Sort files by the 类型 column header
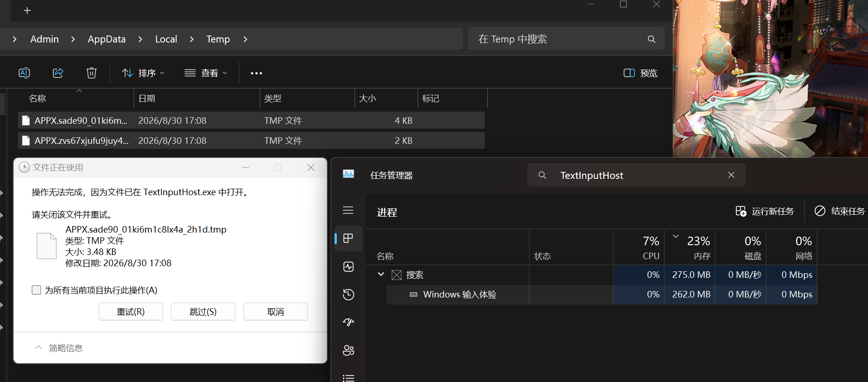868x382 pixels. click(x=307, y=99)
